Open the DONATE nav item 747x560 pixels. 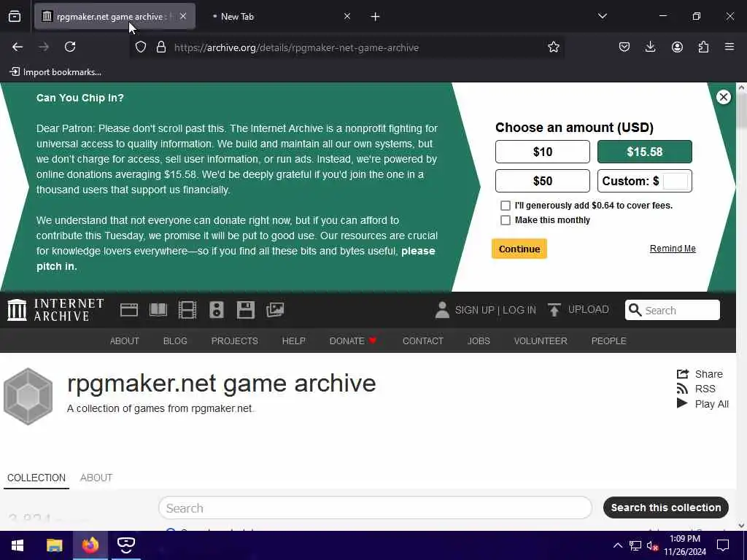[x=353, y=341]
